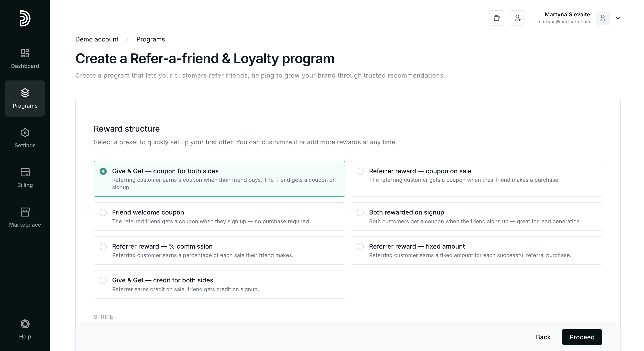The width and height of the screenshot is (644, 351).
Task: Open Martyna Slevaite profile avatar menu
Action: click(x=603, y=18)
